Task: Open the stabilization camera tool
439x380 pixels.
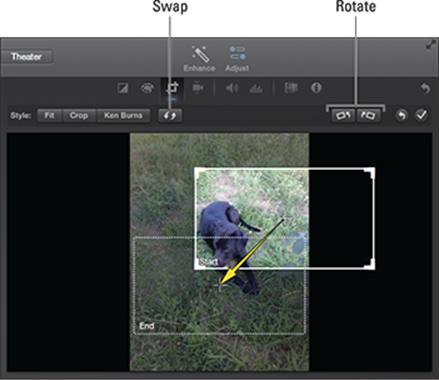Action: tap(198, 88)
